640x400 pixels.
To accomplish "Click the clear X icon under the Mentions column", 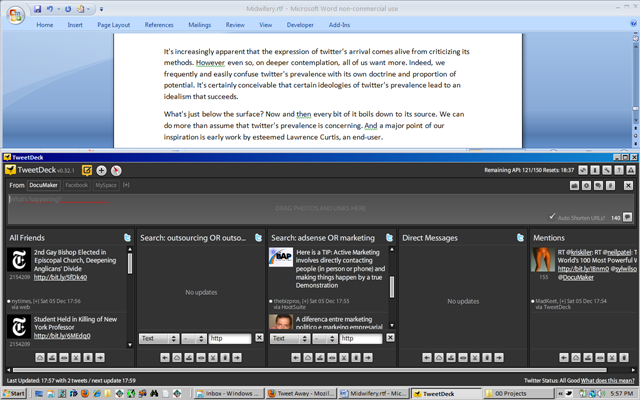I will (612, 358).
